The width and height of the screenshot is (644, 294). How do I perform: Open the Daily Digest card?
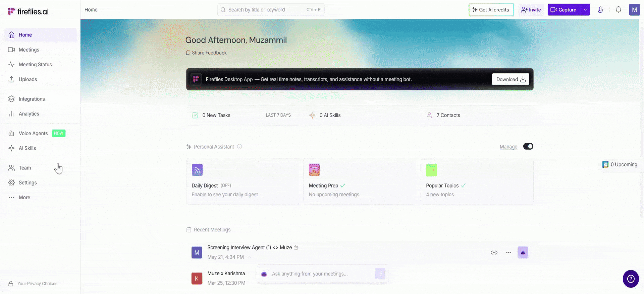coord(243,181)
